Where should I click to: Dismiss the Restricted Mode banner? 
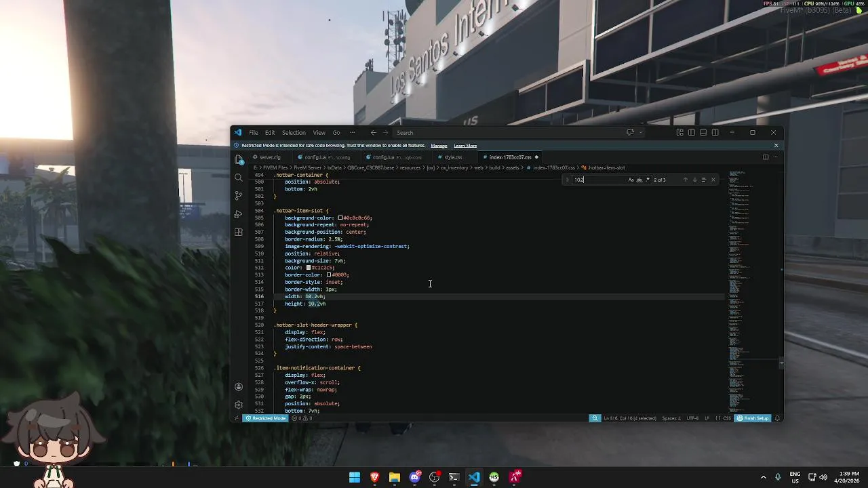[x=776, y=146]
